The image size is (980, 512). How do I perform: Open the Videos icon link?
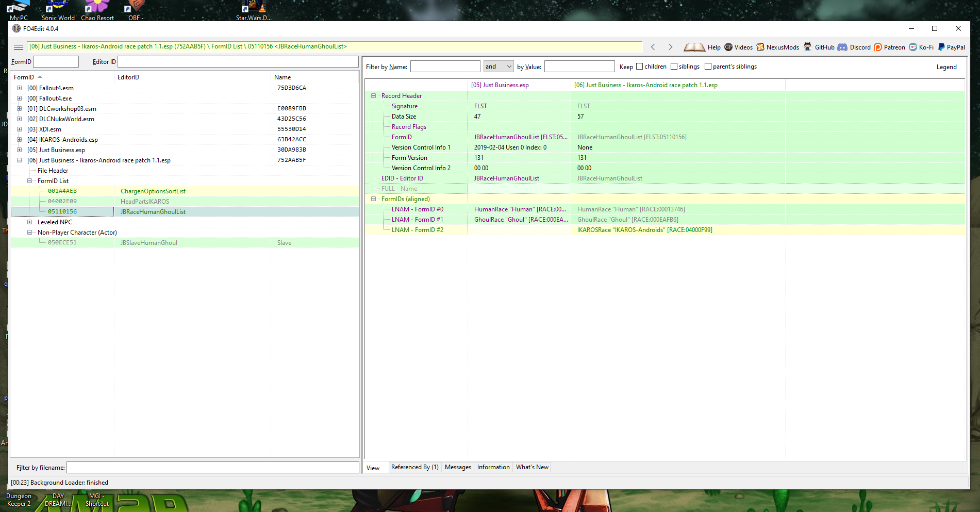coord(728,47)
